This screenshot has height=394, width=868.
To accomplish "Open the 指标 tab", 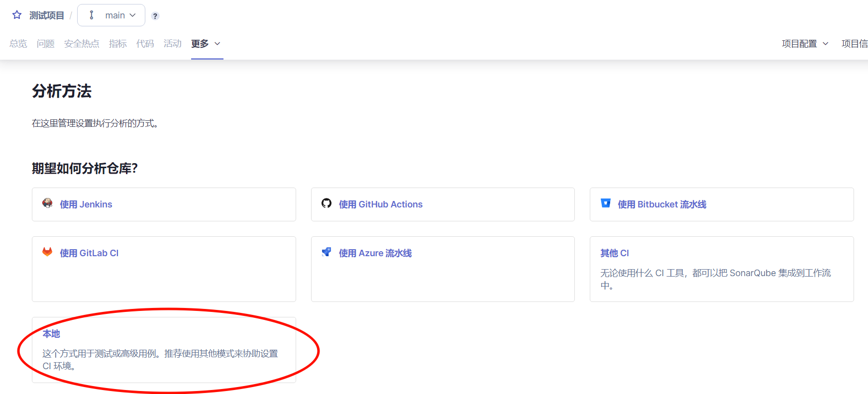I will pyautogui.click(x=118, y=44).
